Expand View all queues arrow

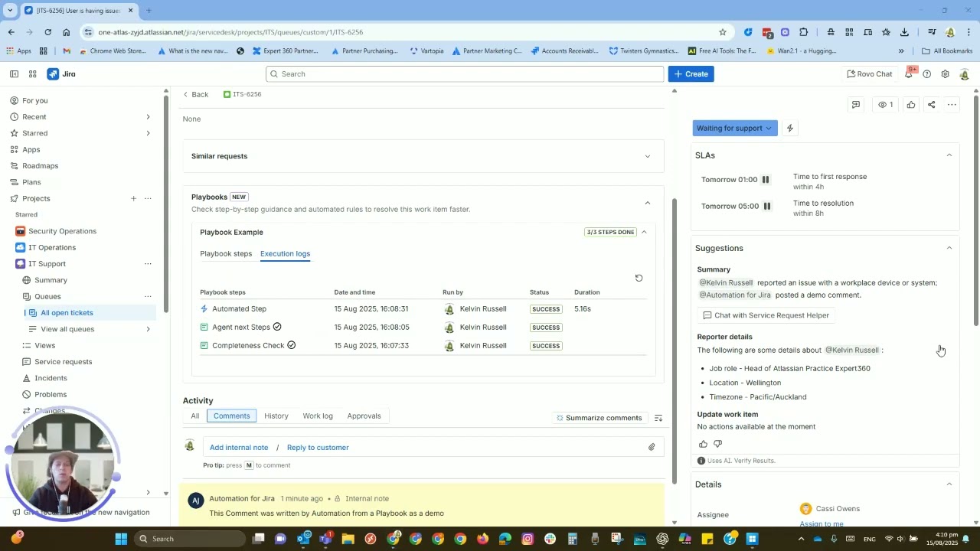point(148,329)
